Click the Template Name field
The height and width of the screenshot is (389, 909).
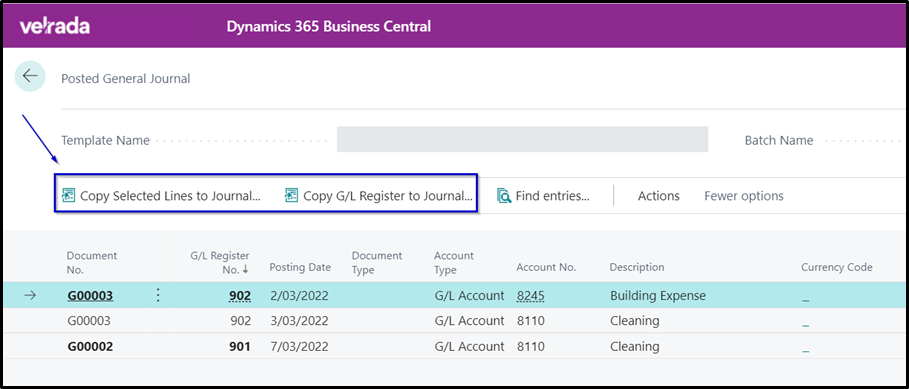[522, 139]
